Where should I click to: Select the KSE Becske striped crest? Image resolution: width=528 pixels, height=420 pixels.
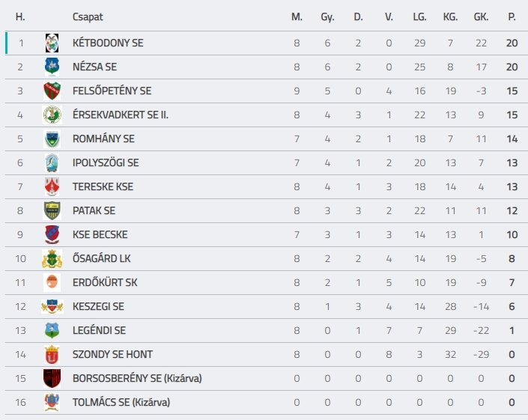click(x=52, y=234)
